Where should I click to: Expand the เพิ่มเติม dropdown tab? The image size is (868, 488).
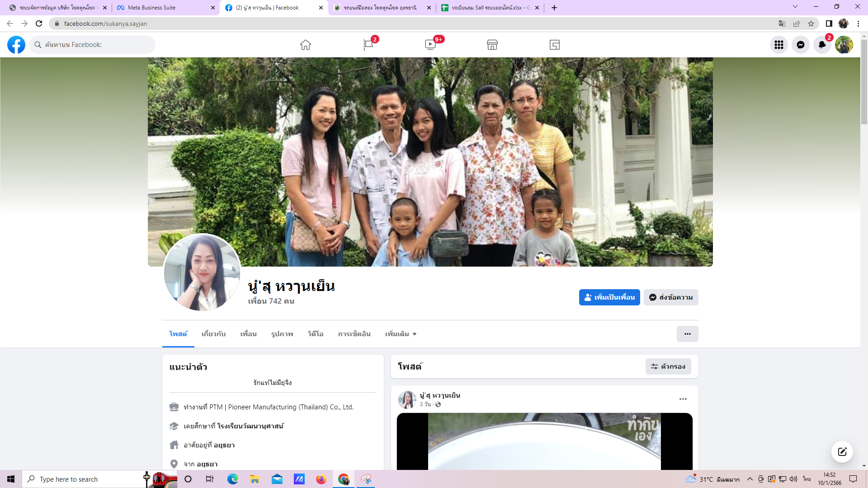[x=401, y=334]
